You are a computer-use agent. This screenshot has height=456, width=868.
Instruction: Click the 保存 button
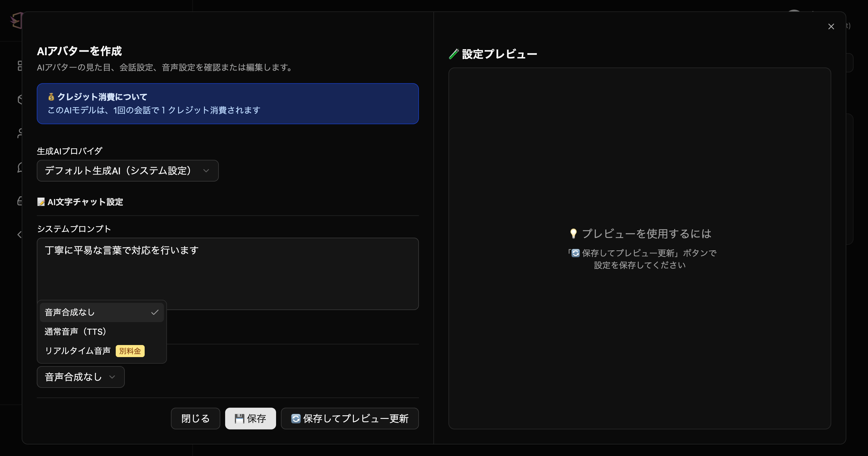250,419
